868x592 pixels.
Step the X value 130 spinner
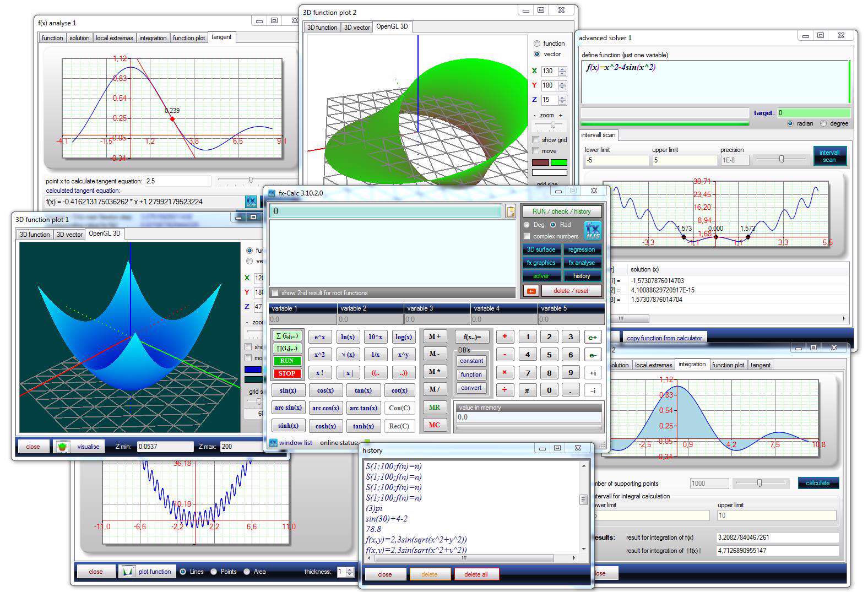[x=562, y=71]
